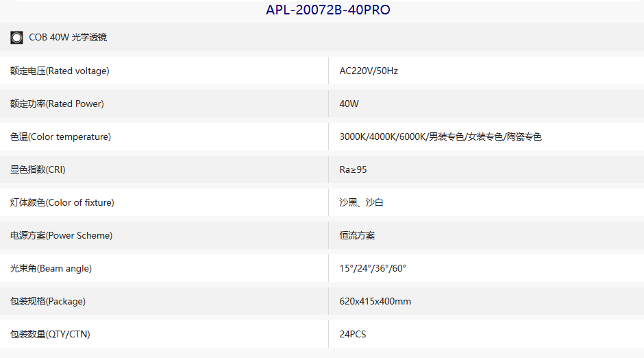Click the '15°/24°/36°/60°' beam angle value
Screen dimensions: 644x358
pyautogui.click(x=373, y=268)
